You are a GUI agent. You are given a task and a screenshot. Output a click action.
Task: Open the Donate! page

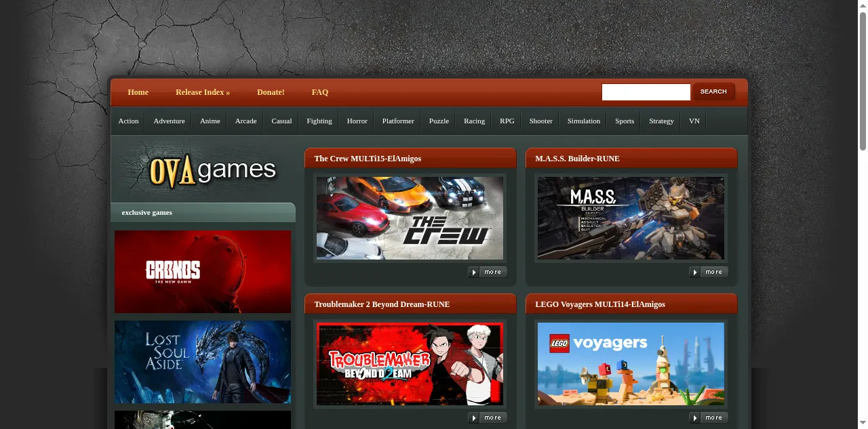271,92
